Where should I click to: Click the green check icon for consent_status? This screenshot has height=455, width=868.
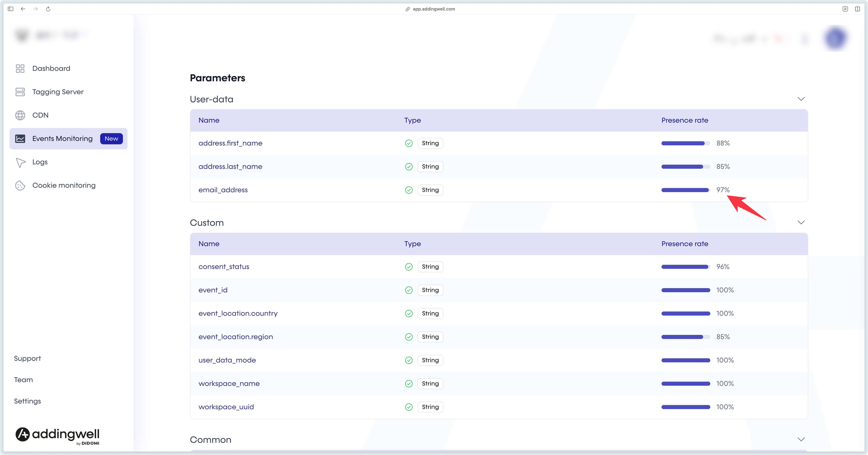pyautogui.click(x=409, y=267)
